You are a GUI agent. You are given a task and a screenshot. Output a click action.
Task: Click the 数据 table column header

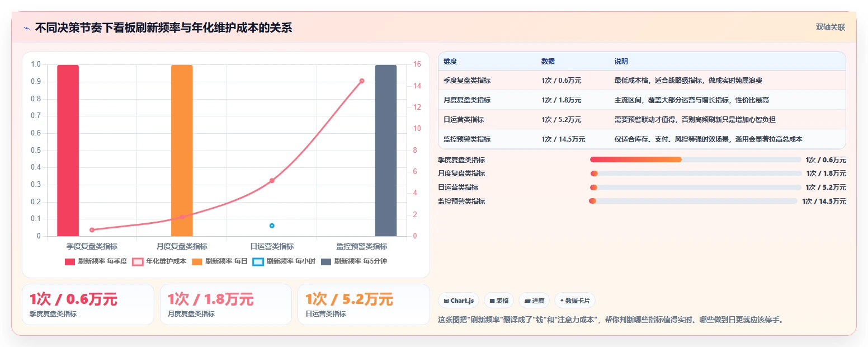pyautogui.click(x=548, y=62)
